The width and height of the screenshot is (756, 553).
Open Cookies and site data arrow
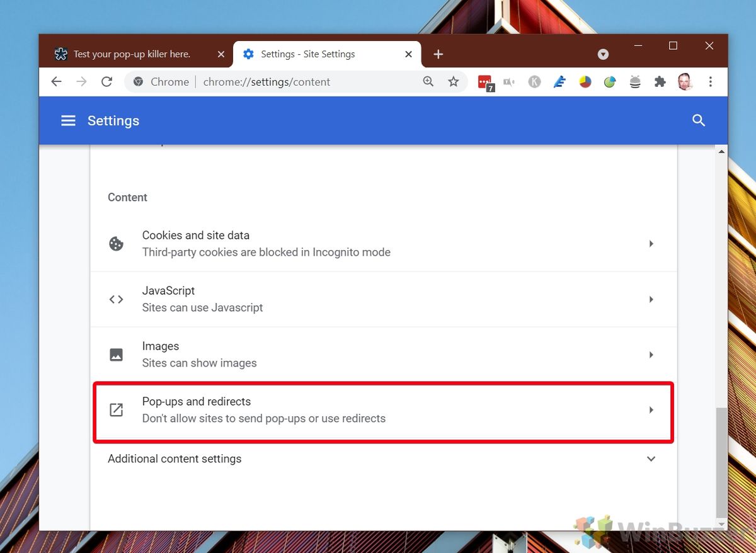[651, 244]
